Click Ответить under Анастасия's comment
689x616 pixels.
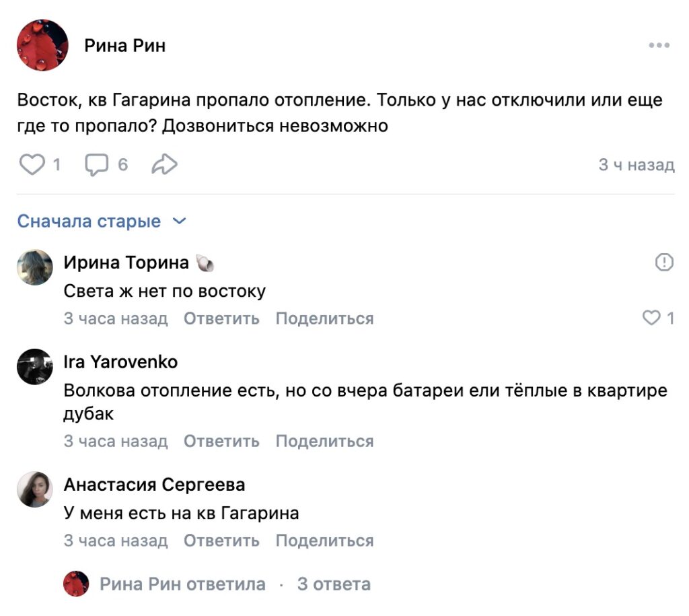click(x=221, y=540)
